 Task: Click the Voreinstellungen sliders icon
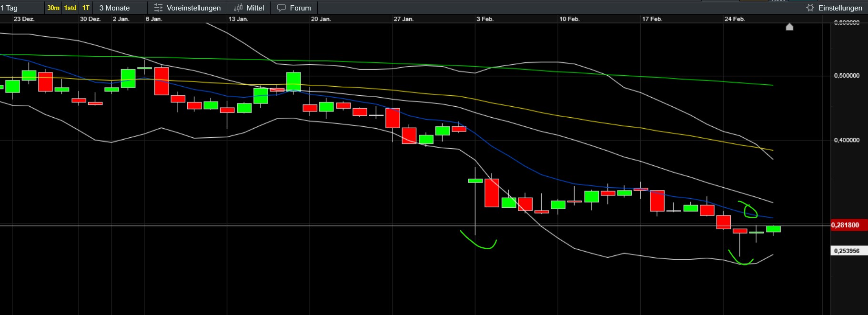(x=158, y=8)
